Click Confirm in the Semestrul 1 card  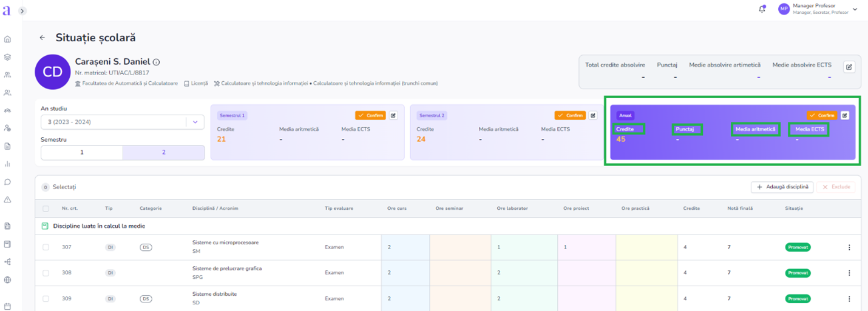coord(370,115)
